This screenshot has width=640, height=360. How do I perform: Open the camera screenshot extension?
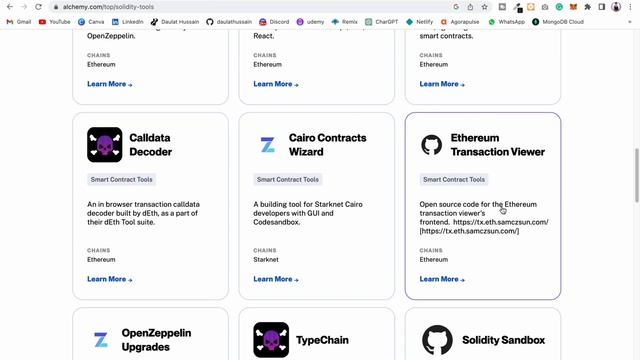tap(545, 7)
